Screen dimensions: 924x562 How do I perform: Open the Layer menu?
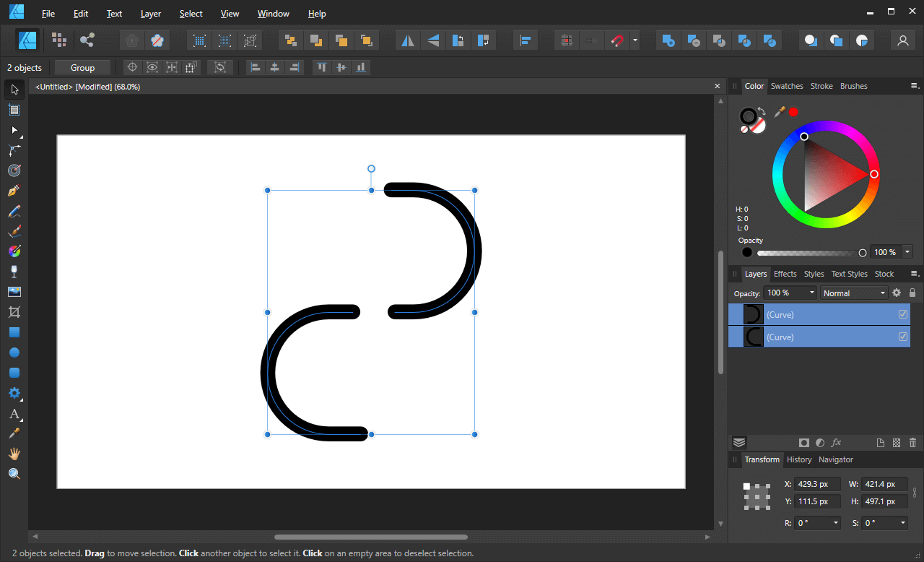[x=150, y=13]
